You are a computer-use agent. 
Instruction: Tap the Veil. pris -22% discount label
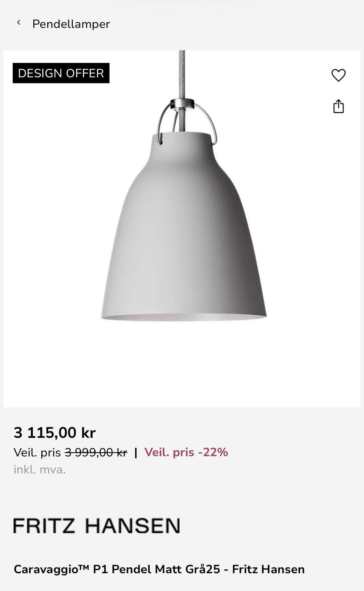[x=186, y=452]
